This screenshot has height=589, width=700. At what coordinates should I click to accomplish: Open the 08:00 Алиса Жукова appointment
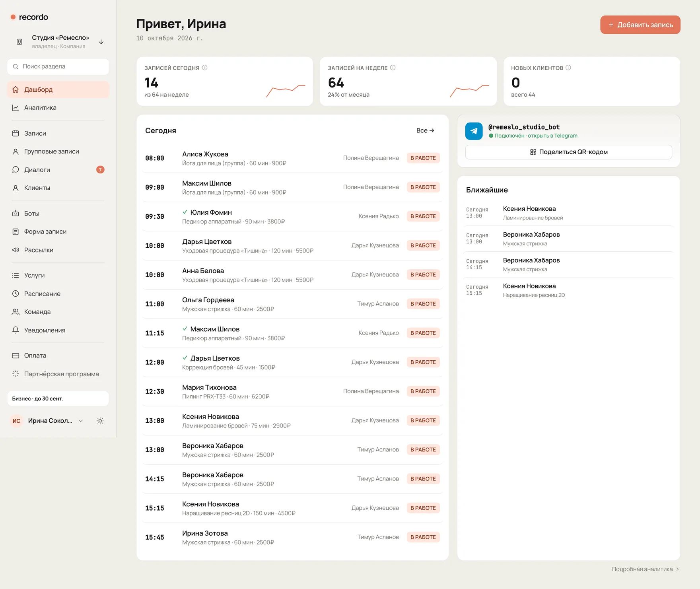pyautogui.click(x=292, y=158)
